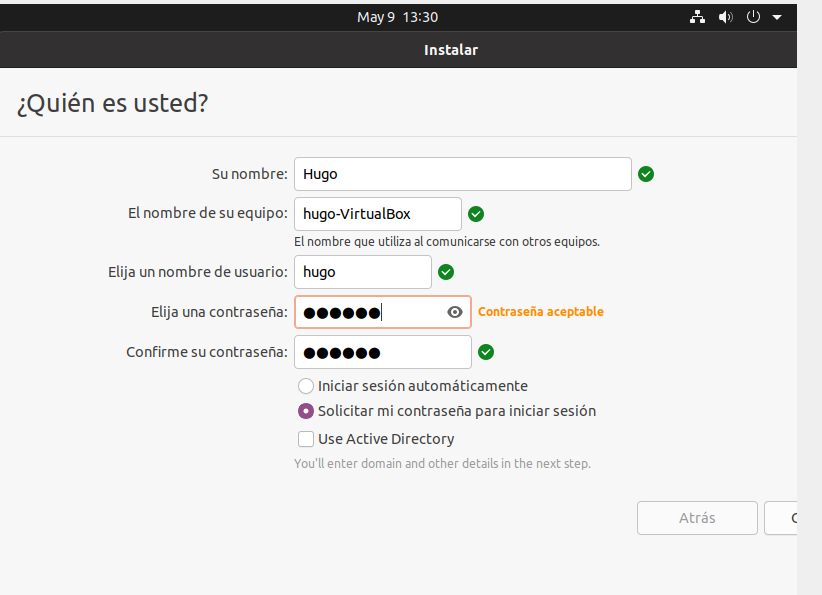Focus the Su nombre text field
The image size is (822, 595).
pyautogui.click(x=462, y=174)
